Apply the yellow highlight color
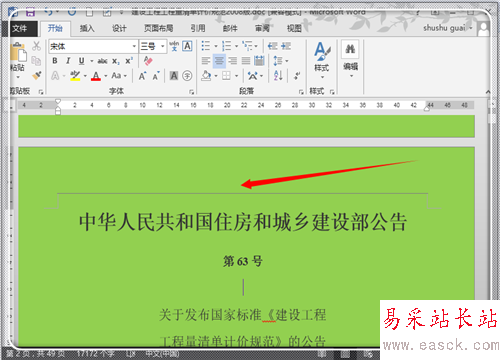The width and height of the screenshot is (500, 360). click(75, 76)
